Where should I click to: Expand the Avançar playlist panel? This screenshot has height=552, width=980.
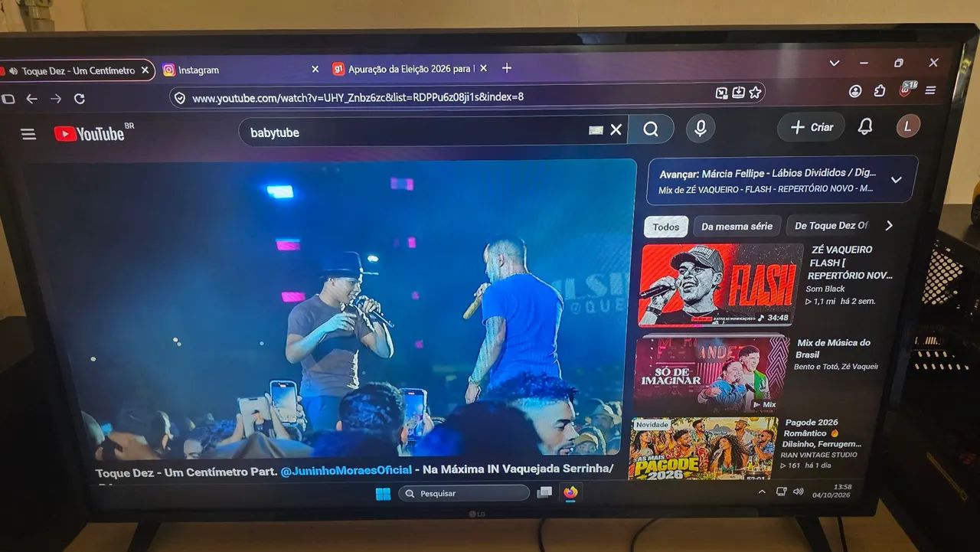click(897, 180)
